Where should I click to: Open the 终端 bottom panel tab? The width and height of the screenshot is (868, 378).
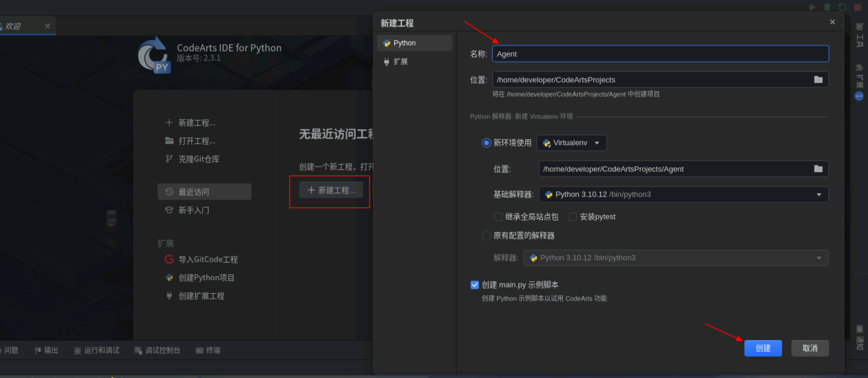[208, 350]
